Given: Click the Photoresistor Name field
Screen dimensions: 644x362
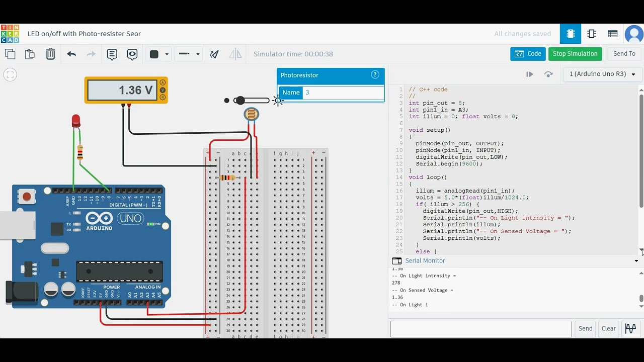Looking at the screenshot, I should [x=343, y=93].
